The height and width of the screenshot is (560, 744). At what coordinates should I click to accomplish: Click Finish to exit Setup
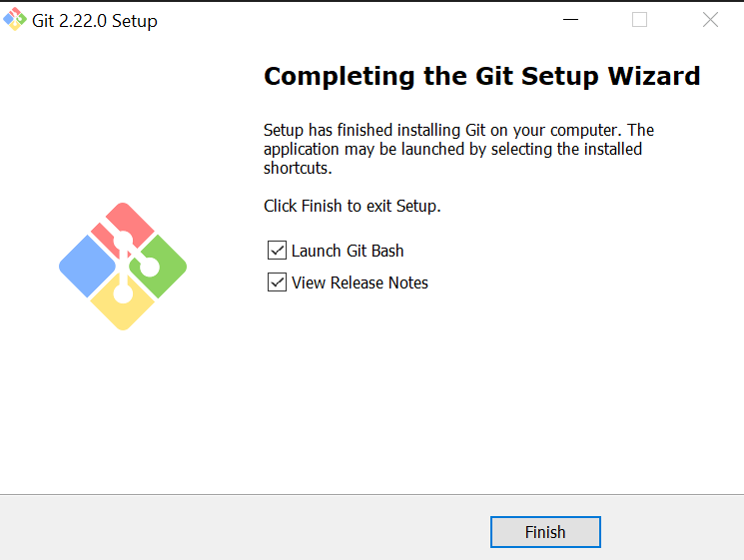click(545, 532)
